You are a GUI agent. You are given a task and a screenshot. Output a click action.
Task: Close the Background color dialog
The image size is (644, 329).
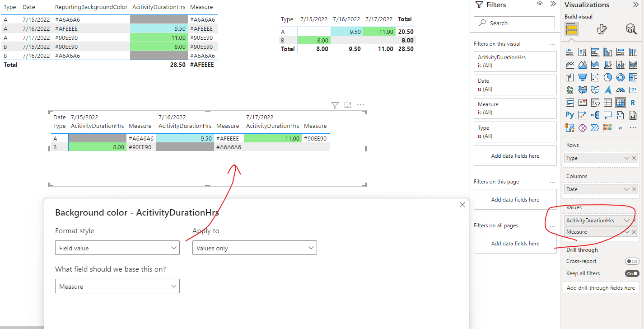(x=462, y=205)
